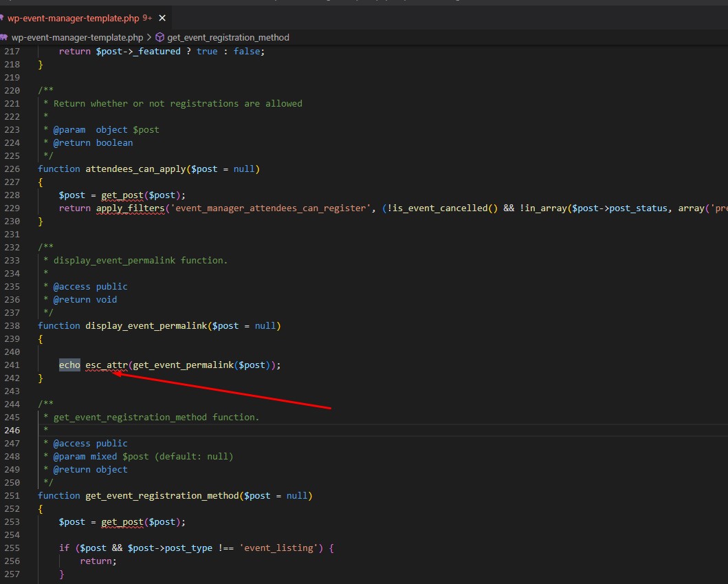
Task: Close the wp-event-manager-template.php tab
Action: [162, 18]
